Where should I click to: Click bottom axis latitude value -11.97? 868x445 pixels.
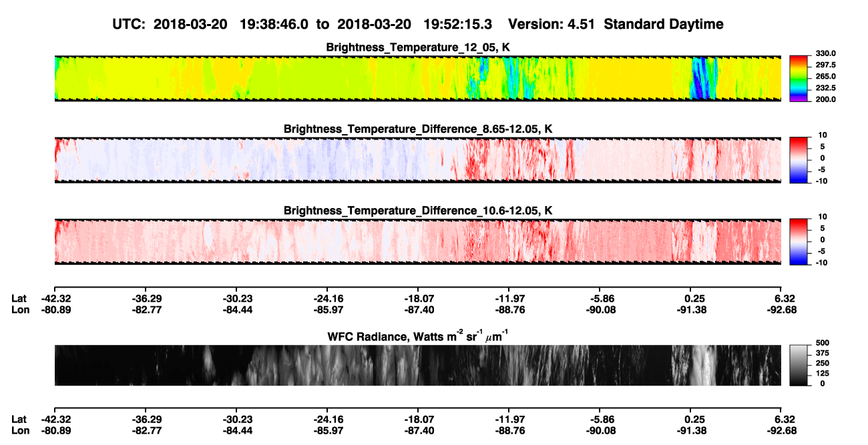click(509, 420)
